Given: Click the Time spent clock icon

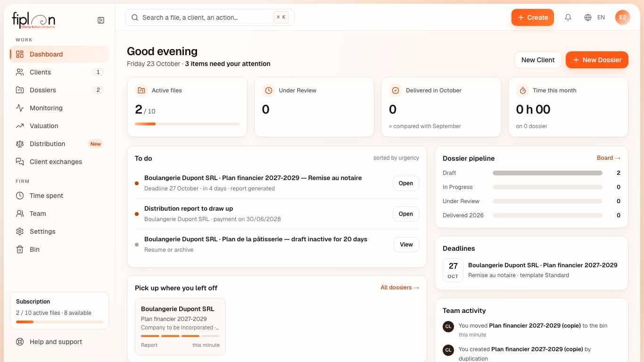Looking at the screenshot, I should (20, 196).
